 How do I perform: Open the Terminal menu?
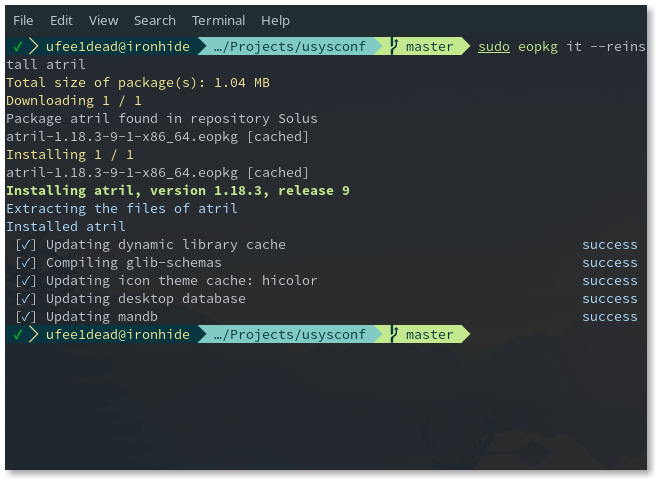pyautogui.click(x=218, y=20)
